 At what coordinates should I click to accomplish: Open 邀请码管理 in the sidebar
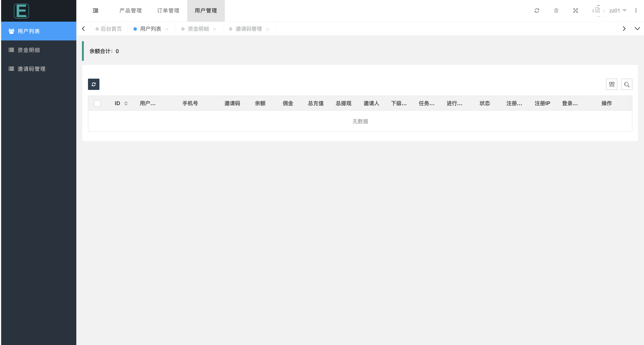31,69
